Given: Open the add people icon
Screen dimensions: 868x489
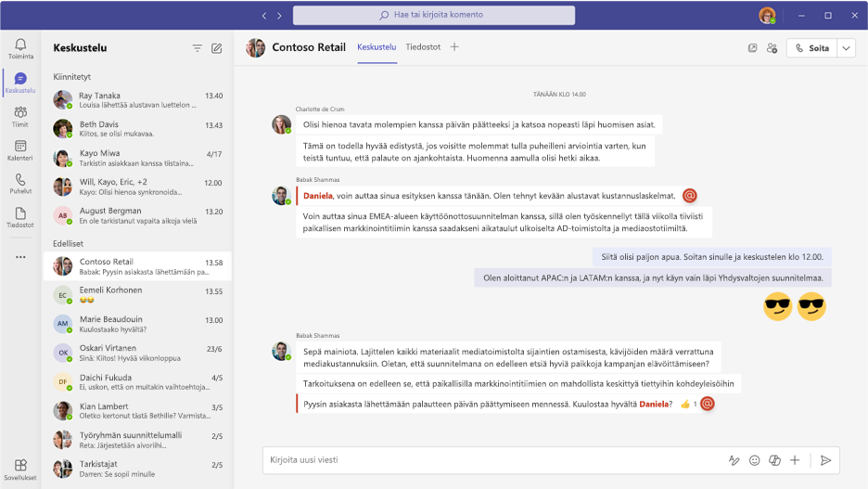Looking at the screenshot, I should point(772,48).
